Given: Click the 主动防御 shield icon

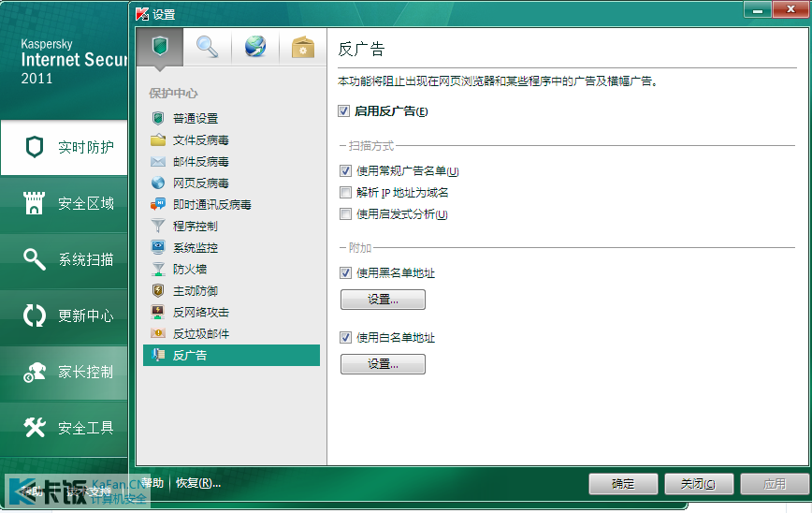Looking at the screenshot, I should [x=158, y=291].
